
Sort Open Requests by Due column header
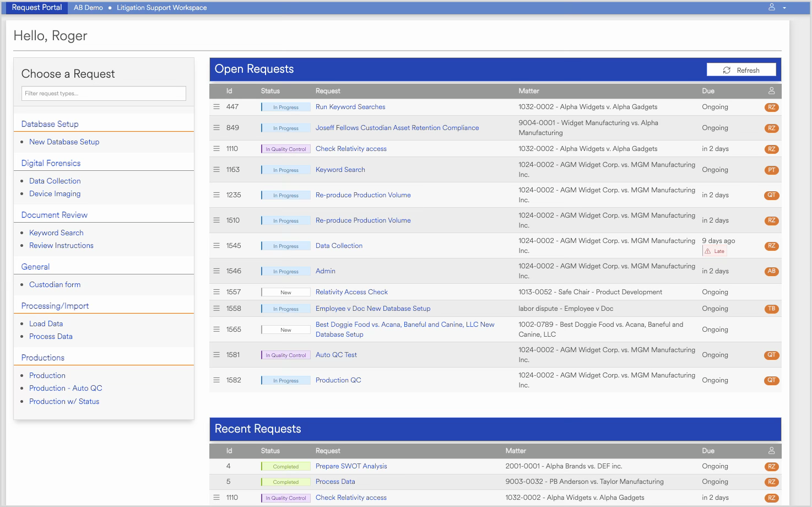point(708,91)
